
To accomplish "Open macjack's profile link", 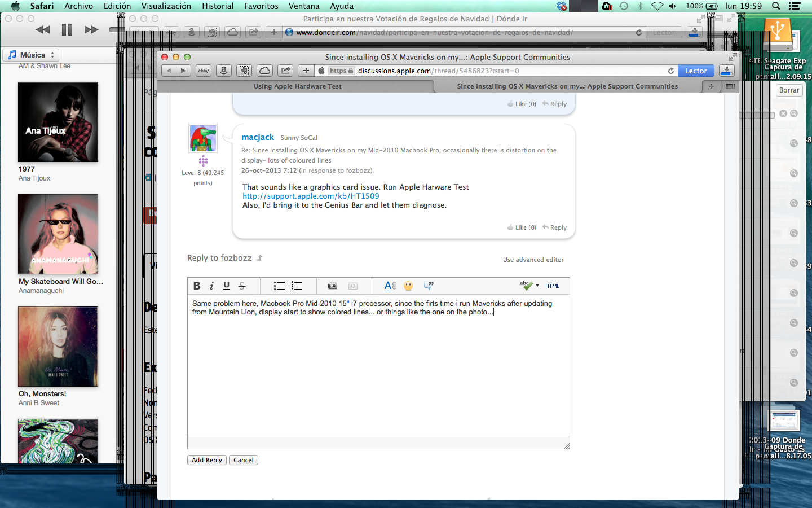I will (x=258, y=137).
